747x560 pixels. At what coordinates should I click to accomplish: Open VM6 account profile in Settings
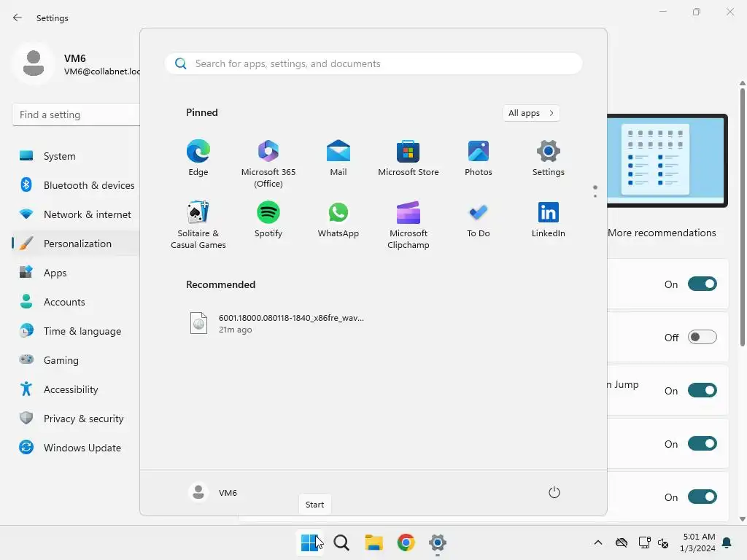(x=76, y=64)
